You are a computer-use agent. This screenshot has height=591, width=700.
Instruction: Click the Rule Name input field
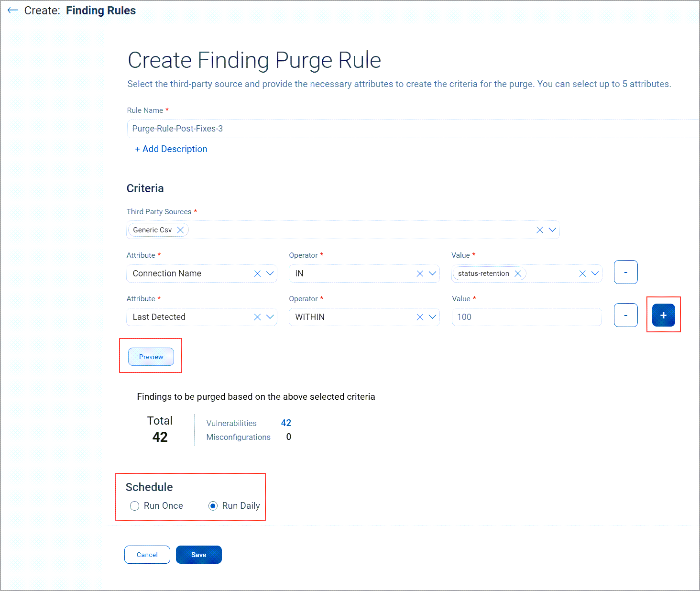413,129
